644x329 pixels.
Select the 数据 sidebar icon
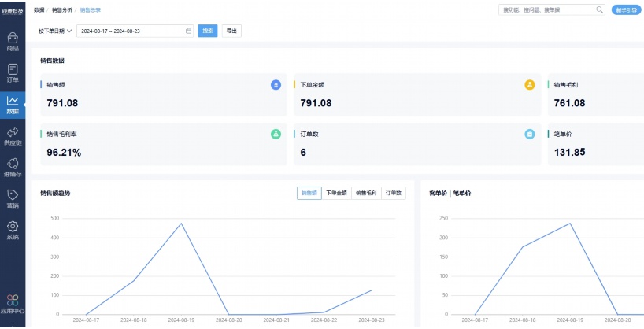pos(13,104)
